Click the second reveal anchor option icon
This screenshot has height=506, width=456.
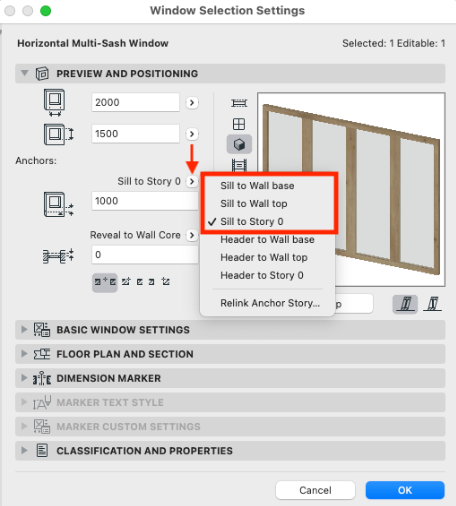[126, 282]
